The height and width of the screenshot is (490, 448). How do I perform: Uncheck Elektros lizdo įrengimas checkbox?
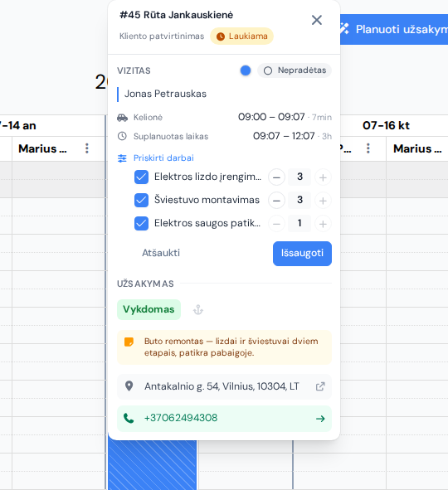pos(141,177)
